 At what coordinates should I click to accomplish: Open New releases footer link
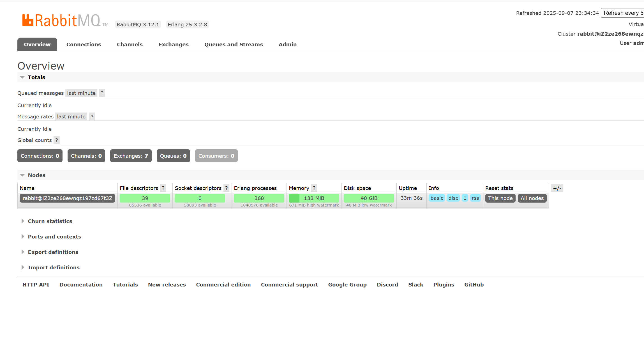(167, 285)
